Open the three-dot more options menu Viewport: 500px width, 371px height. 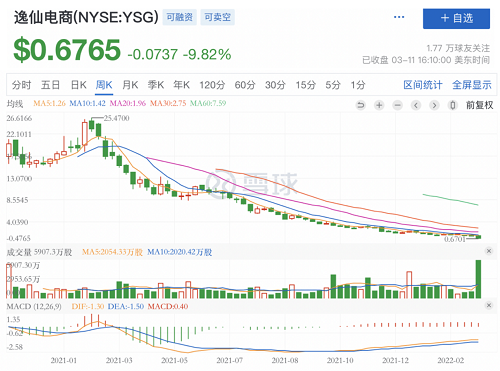[x=399, y=17]
